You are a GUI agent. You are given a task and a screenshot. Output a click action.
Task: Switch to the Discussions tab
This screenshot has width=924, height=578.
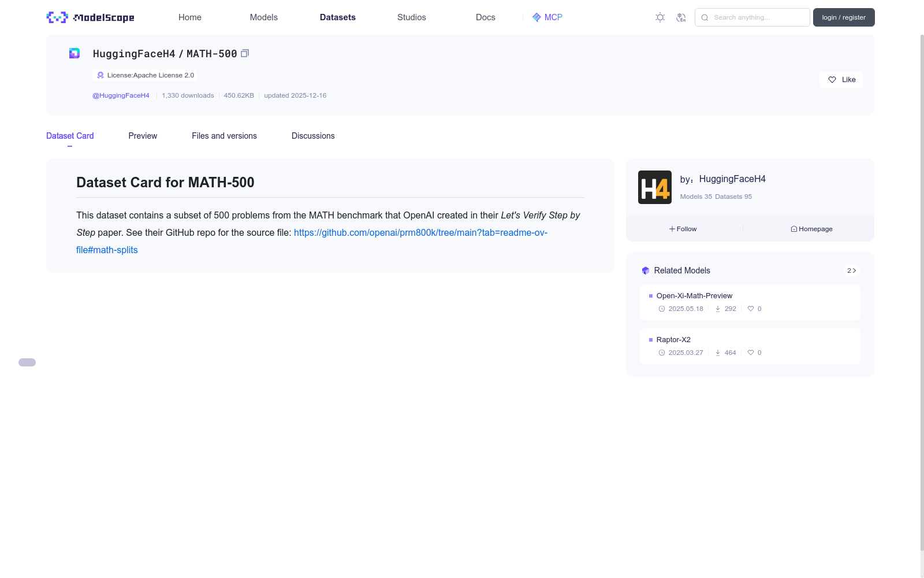tap(313, 136)
